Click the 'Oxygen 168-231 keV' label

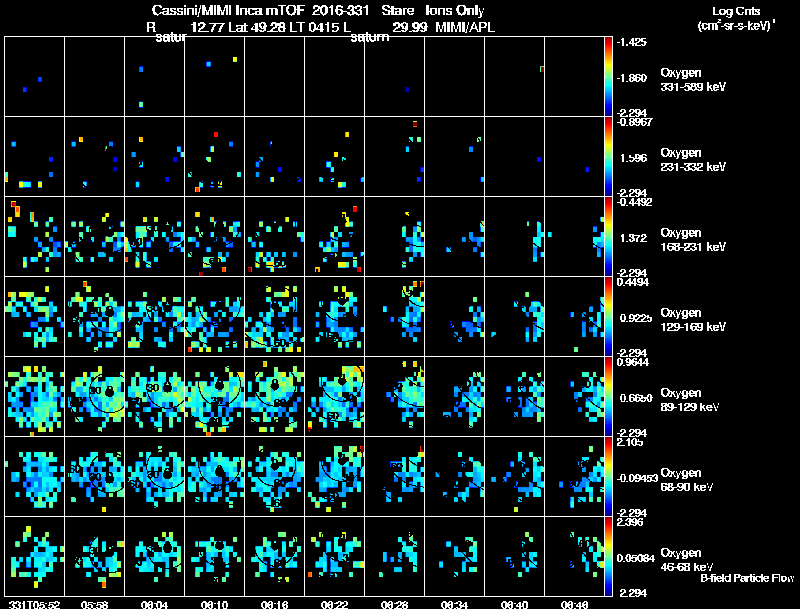point(693,240)
